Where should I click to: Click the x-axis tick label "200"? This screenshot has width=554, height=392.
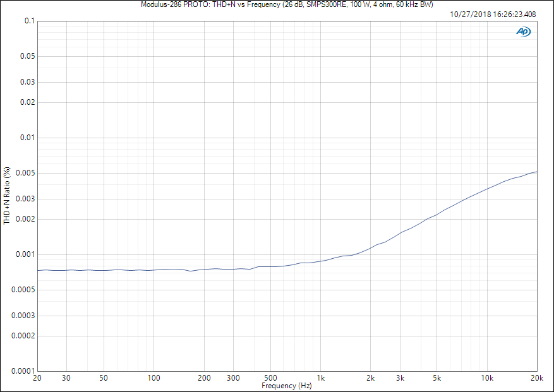pos(204,378)
